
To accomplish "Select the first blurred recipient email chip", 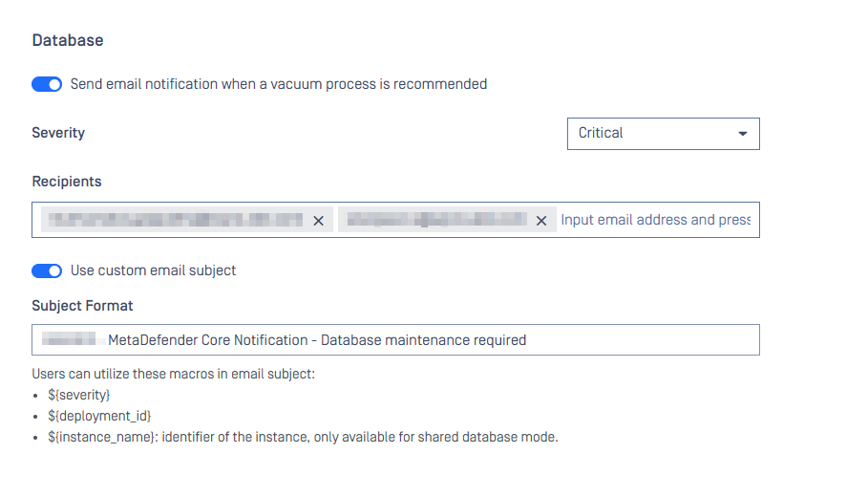I will pyautogui.click(x=177, y=220).
